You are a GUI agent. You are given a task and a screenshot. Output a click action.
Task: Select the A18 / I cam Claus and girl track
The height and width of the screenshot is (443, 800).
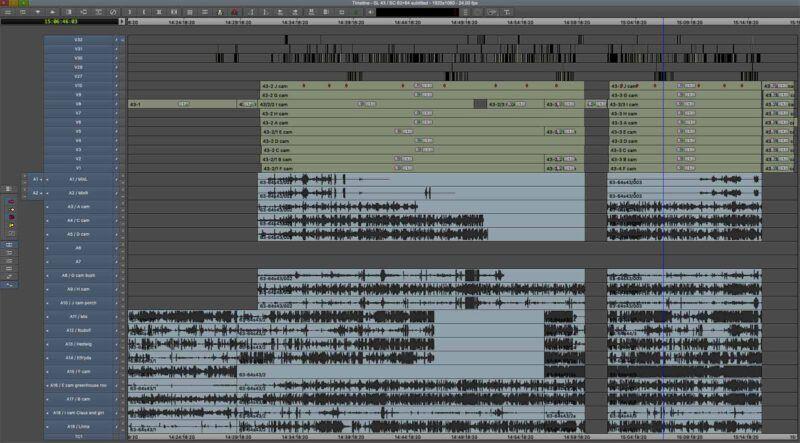[x=79, y=413]
